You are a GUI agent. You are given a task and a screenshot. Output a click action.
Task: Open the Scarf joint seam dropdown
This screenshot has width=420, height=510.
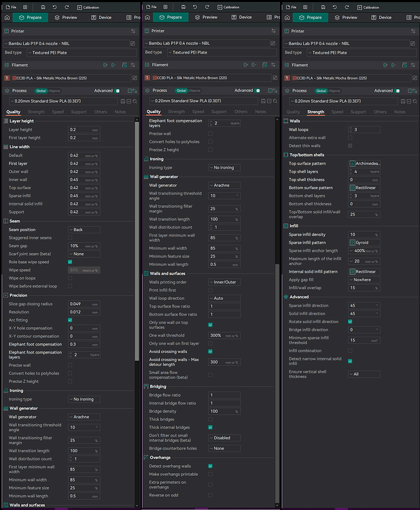tap(84, 254)
